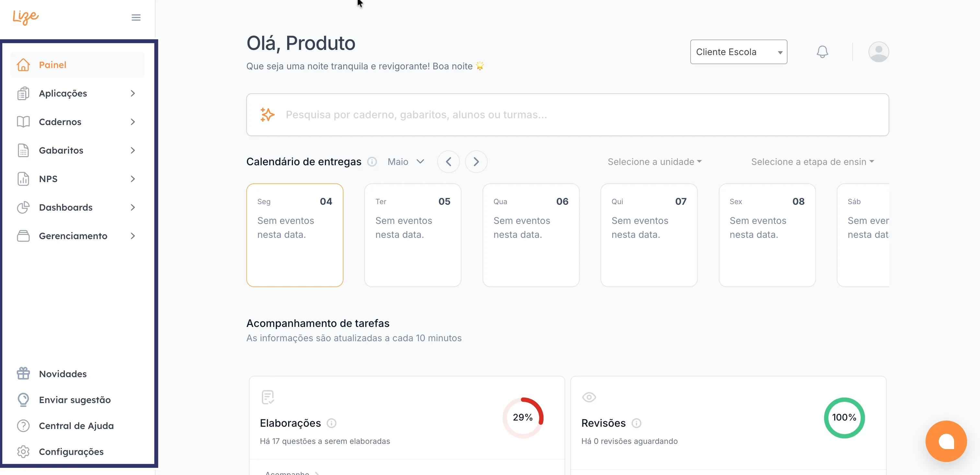Open Selecione a etapa de ensino dropdown
The image size is (980, 475).
812,162
